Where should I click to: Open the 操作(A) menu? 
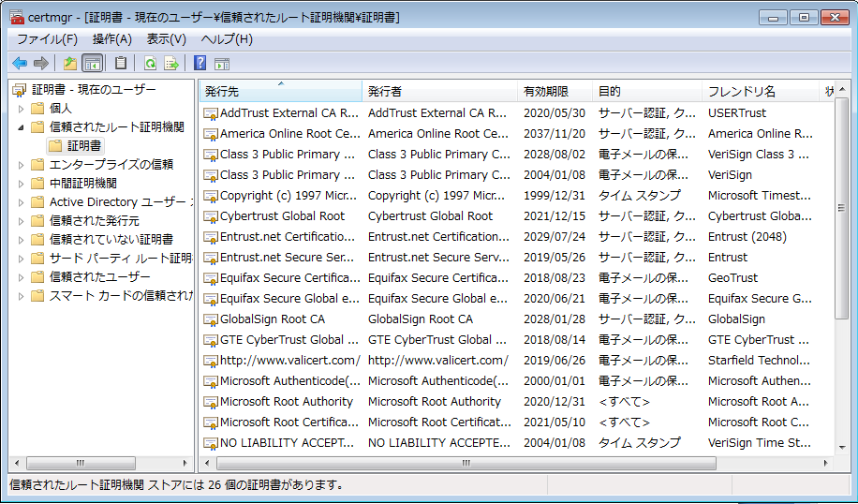point(112,39)
